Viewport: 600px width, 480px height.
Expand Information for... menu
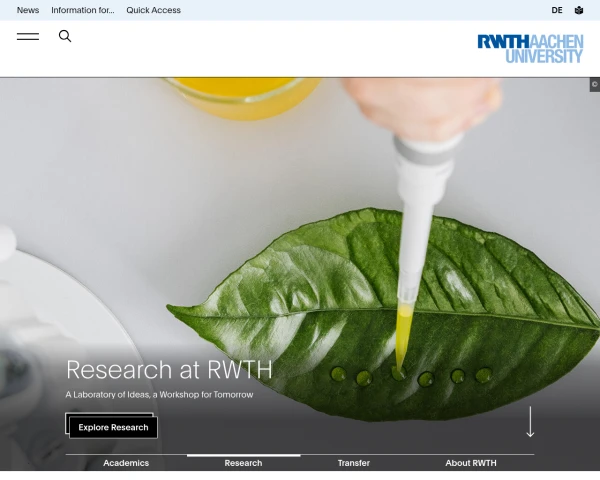83,10
